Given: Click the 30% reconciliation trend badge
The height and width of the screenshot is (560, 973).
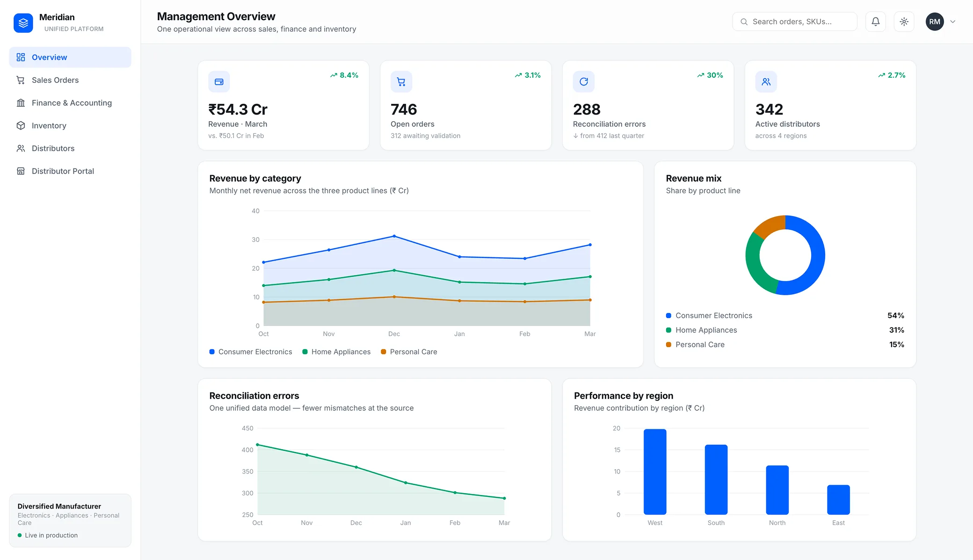Looking at the screenshot, I should [710, 75].
